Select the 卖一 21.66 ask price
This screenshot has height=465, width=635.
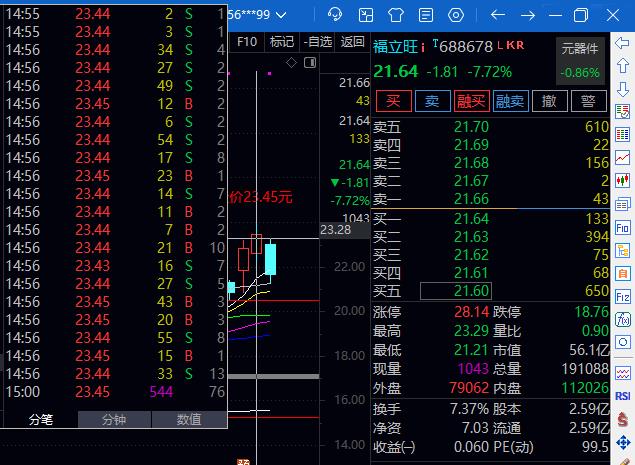(x=471, y=199)
